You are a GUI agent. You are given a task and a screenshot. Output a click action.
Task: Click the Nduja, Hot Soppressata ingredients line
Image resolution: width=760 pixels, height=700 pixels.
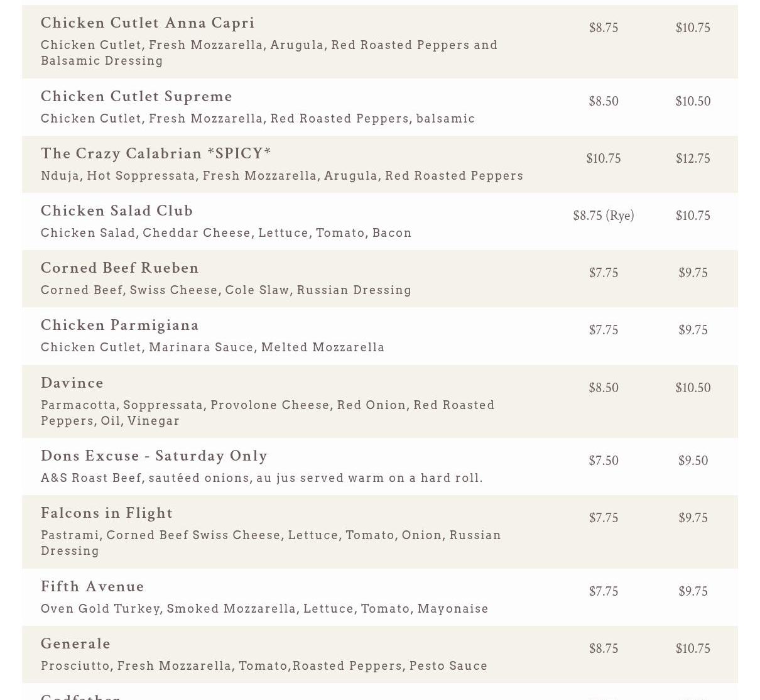point(282,176)
